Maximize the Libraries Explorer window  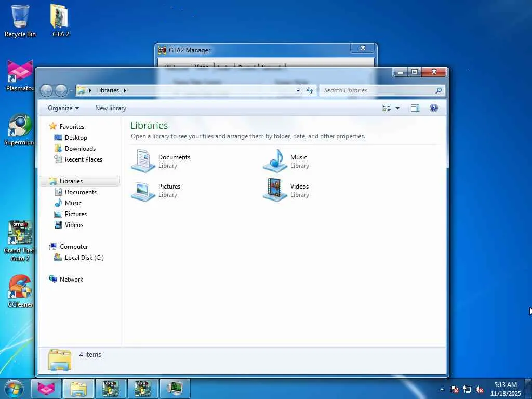(x=415, y=72)
